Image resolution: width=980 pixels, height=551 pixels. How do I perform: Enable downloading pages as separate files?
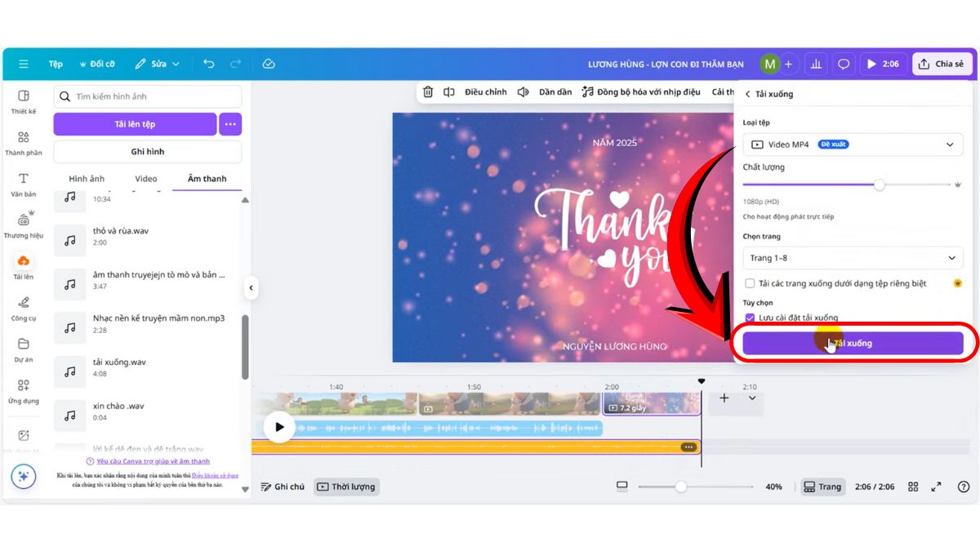pos(750,282)
